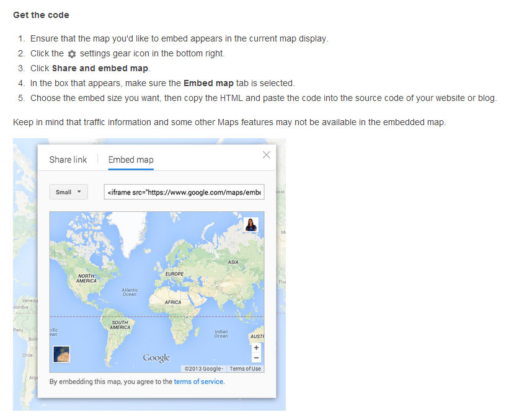
Task: Click the Google logo on the map
Action: [x=156, y=358]
